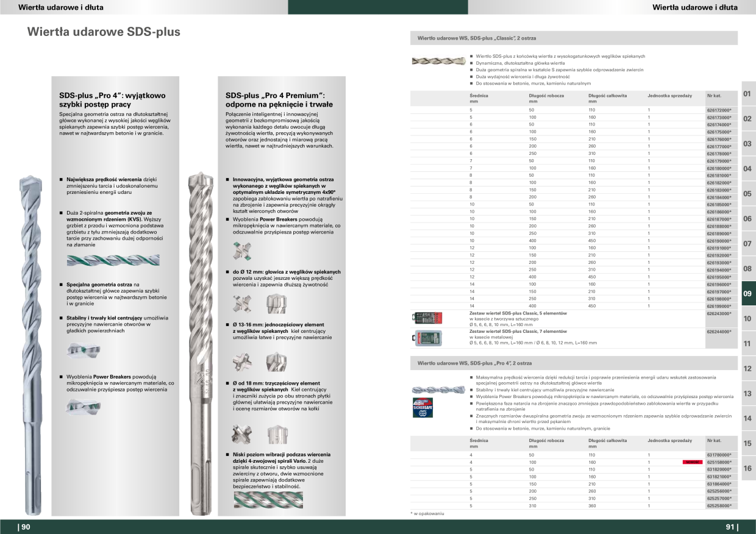Select the Classic 2 ostrza section title
Viewport: 756px width, 534px height.
point(477,38)
